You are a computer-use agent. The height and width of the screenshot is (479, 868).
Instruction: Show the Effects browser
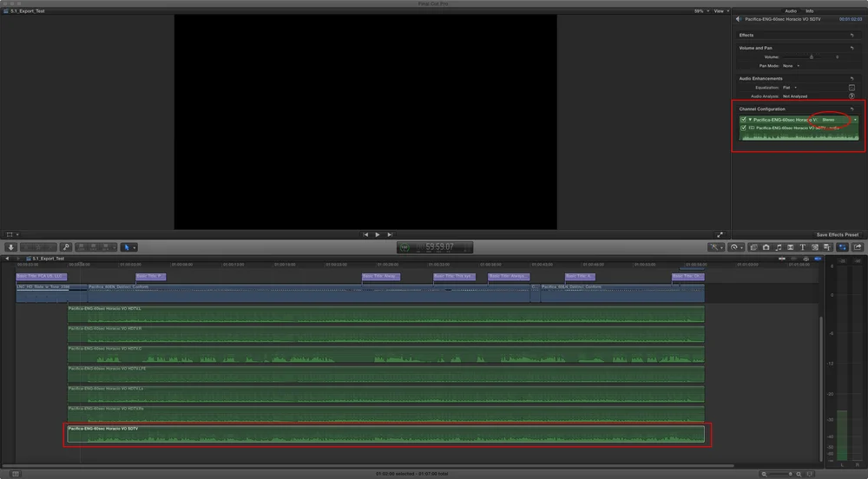753,247
